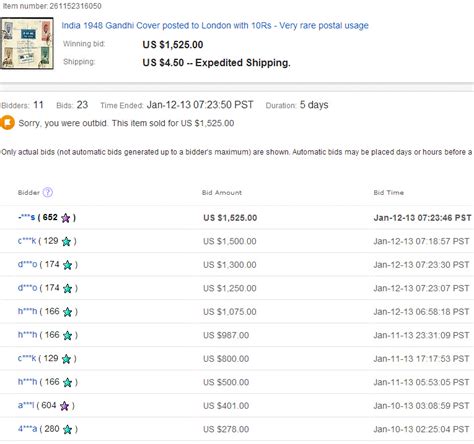Viewport: 474px width, 444px height.
Task: Click the teal star in the US $1,075.00 row
Action: [67, 312]
